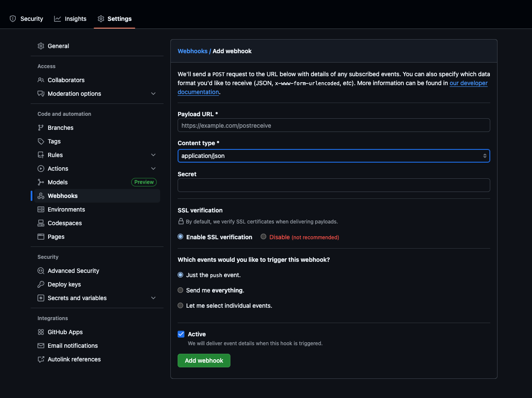Click the Codespaces sidebar label
This screenshot has height=398, width=532.
[x=65, y=223]
